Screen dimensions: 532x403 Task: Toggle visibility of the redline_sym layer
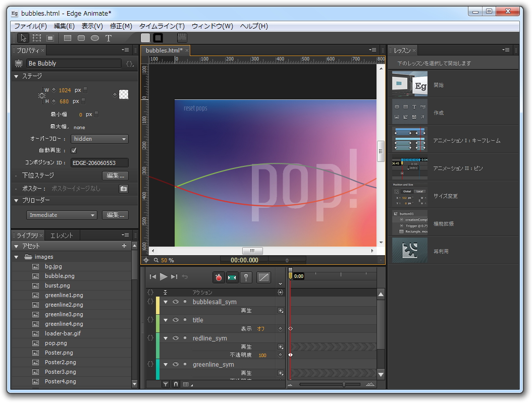click(x=175, y=338)
